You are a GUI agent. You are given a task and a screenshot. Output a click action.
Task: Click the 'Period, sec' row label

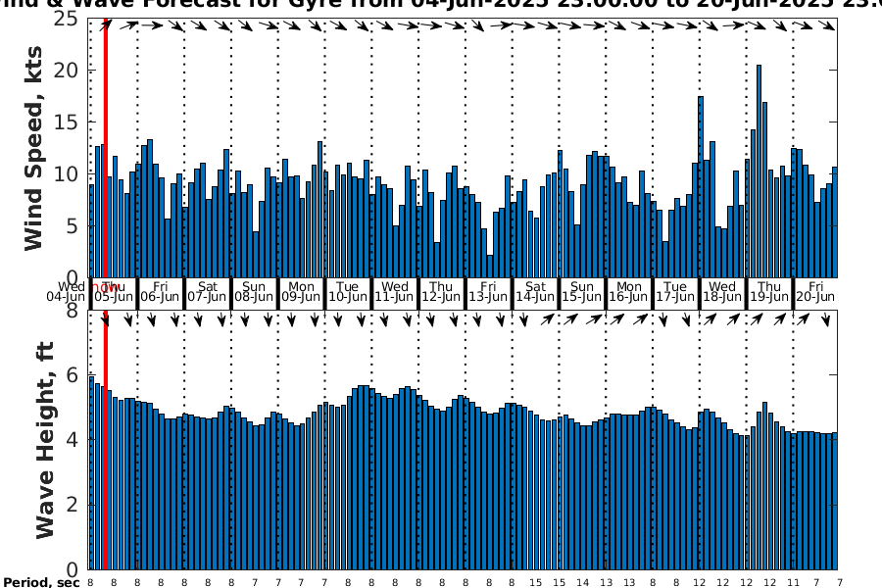41,582
